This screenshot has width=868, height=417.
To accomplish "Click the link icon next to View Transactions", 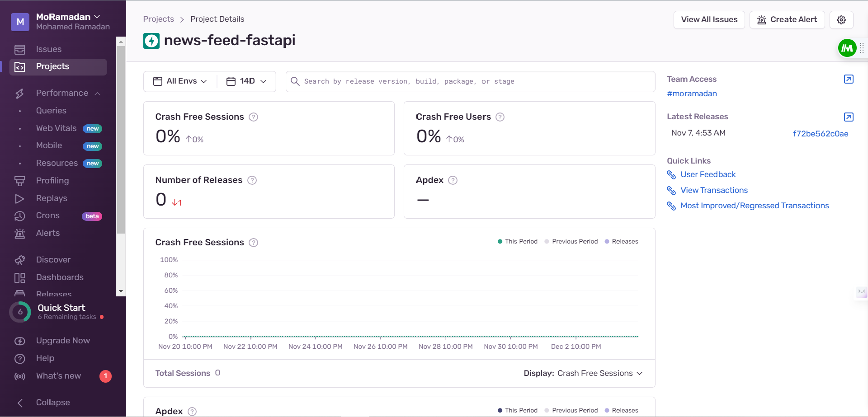I will (x=671, y=191).
